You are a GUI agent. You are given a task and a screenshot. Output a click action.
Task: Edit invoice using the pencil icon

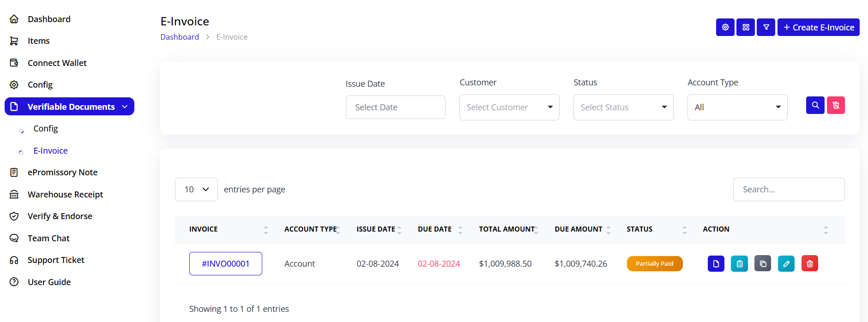[786, 263]
